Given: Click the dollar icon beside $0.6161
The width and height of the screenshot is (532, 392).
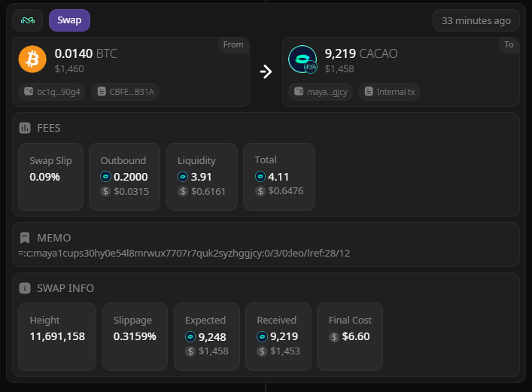Looking at the screenshot, I should click(x=183, y=191).
